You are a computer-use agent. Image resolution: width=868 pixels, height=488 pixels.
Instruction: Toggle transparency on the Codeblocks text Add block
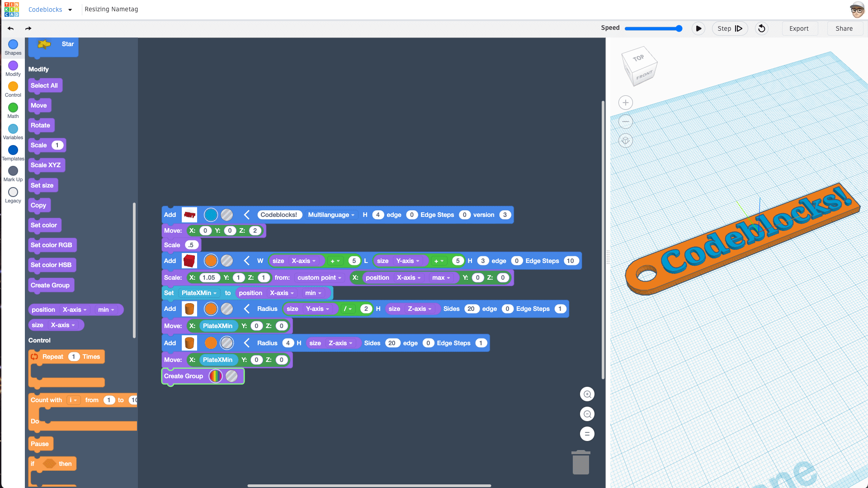point(226,215)
